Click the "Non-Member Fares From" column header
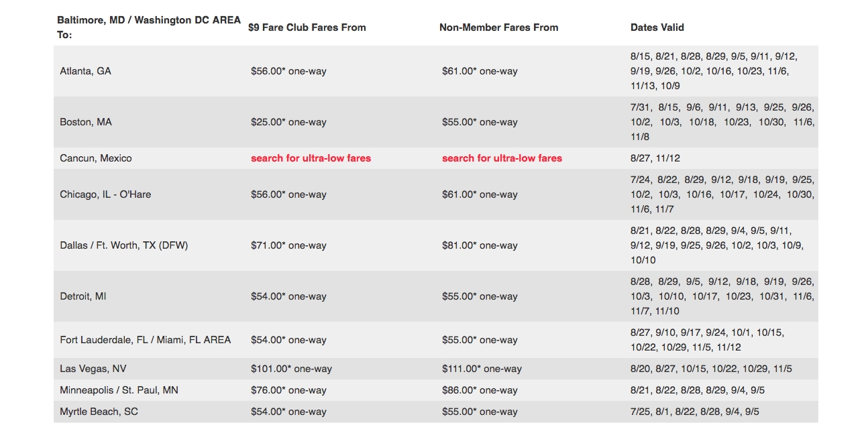This screenshot has height=423, width=868. point(498,27)
